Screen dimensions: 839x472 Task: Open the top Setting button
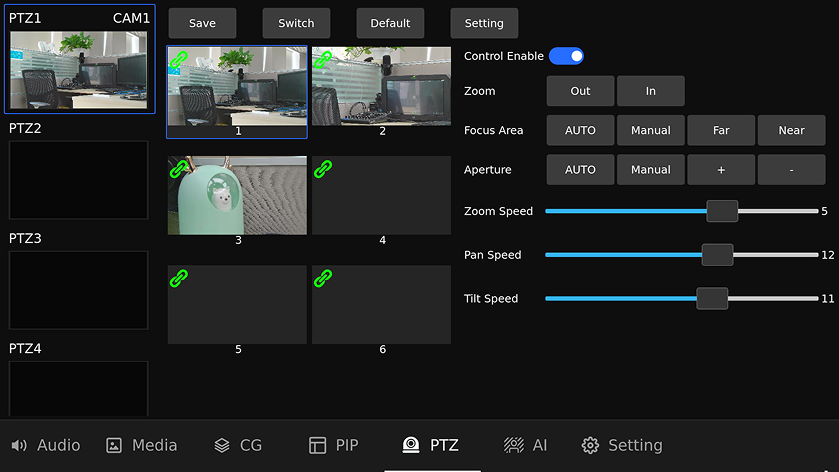[x=484, y=23]
